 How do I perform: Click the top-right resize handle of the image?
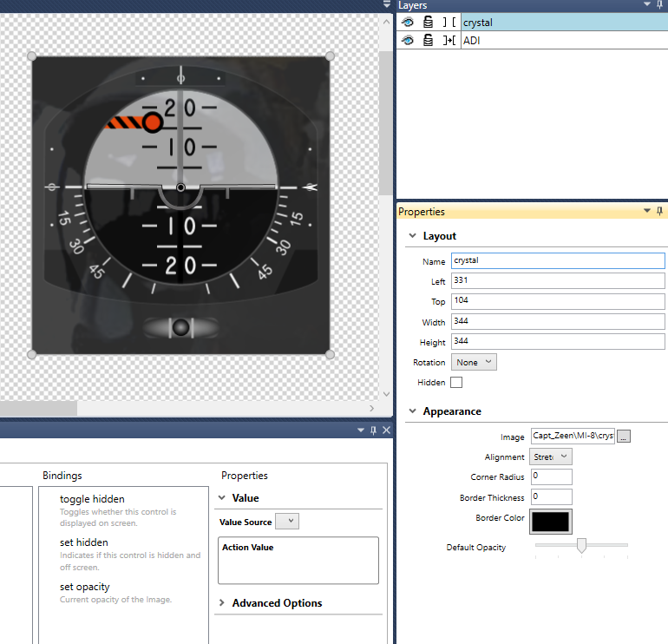pyautogui.click(x=330, y=56)
